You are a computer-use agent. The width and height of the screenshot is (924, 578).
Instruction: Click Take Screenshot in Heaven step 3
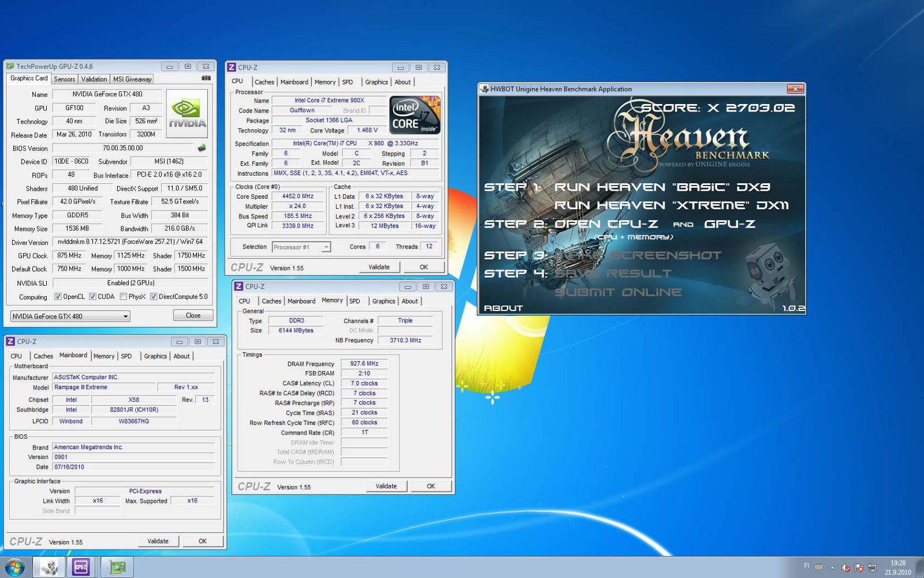[638, 255]
